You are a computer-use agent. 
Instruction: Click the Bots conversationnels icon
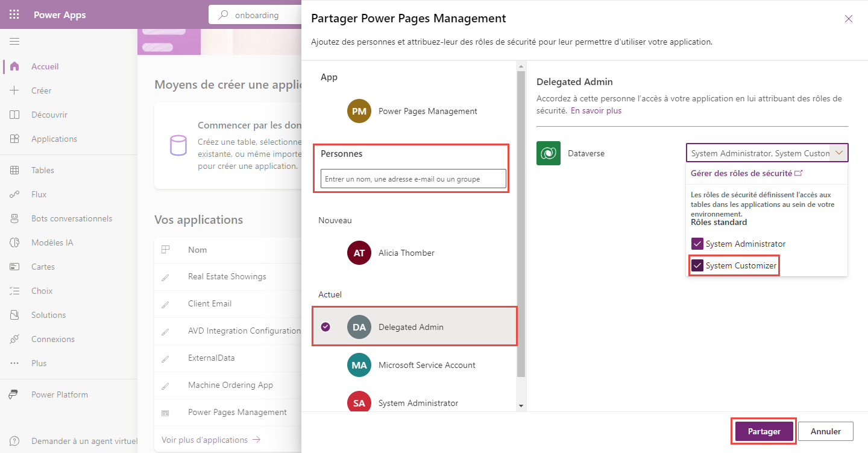pos(14,218)
